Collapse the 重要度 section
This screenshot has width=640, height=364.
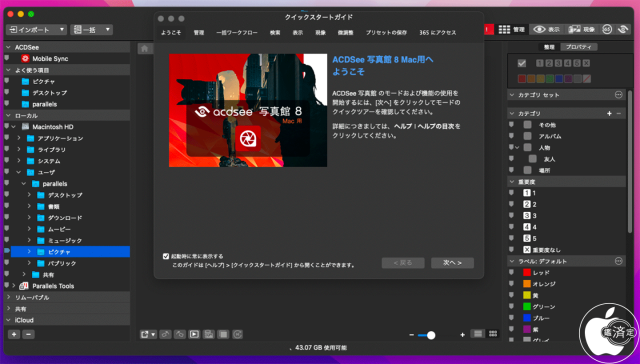[x=512, y=182]
